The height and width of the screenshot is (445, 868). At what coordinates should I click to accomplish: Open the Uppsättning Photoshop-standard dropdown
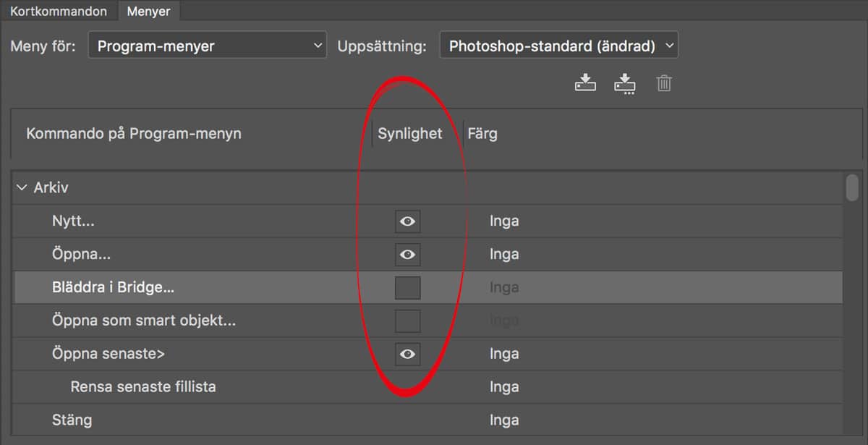(x=559, y=46)
